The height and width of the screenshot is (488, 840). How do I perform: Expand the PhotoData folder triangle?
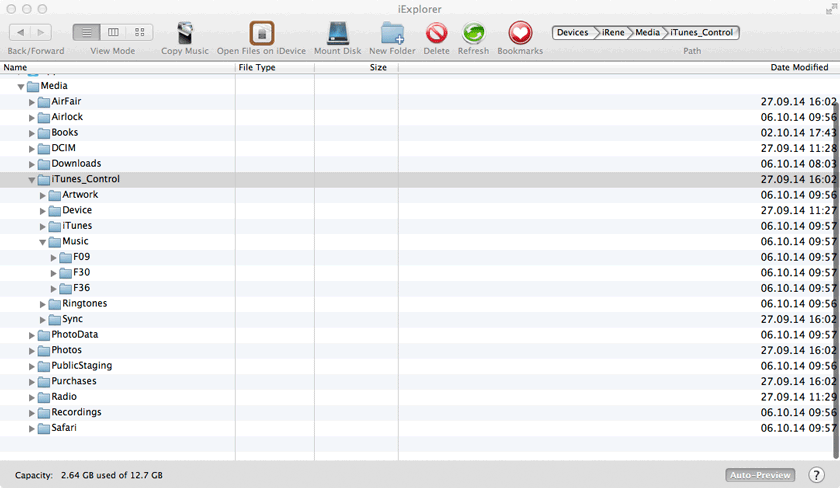coord(32,335)
